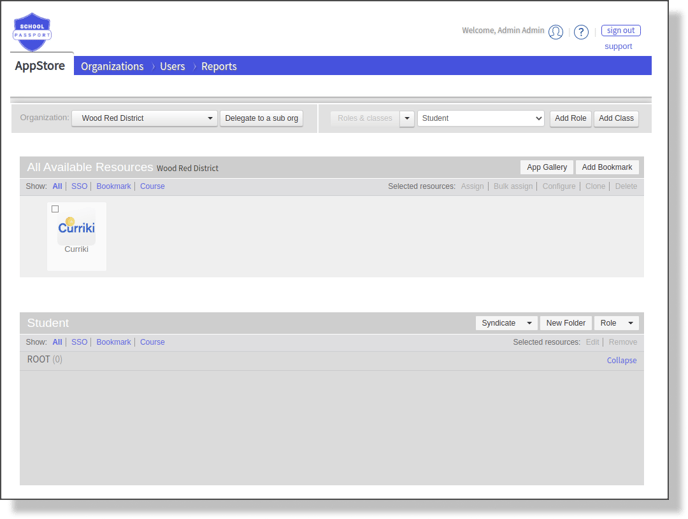Click Configure for selected resources
The height and width of the screenshot is (519, 688).
coord(559,186)
